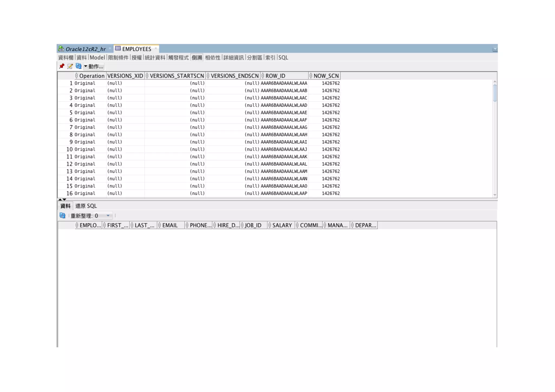The width and height of the screenshot is (555, 392).
Task: Click the refresh icon in the lower data panel
Action: pos(62,215)
